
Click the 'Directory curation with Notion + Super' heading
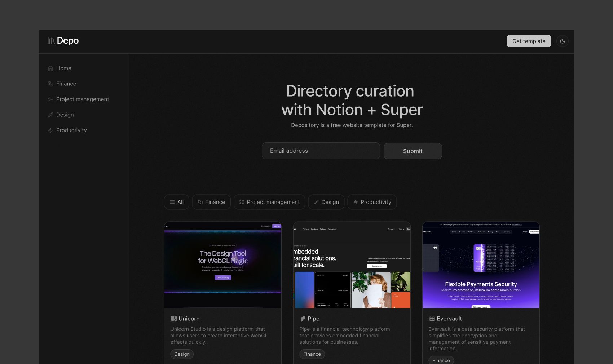(x=352, y=100)
